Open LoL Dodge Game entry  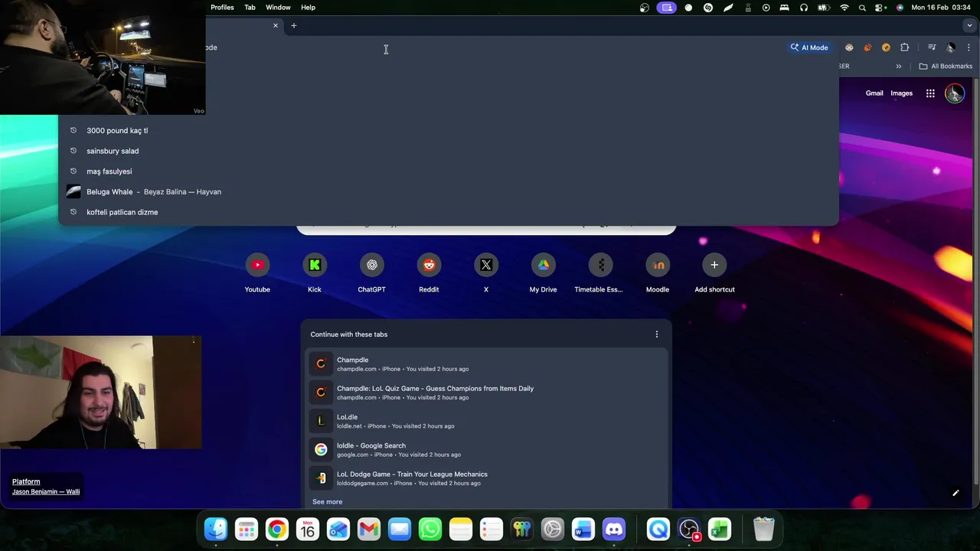pos(486,478)
